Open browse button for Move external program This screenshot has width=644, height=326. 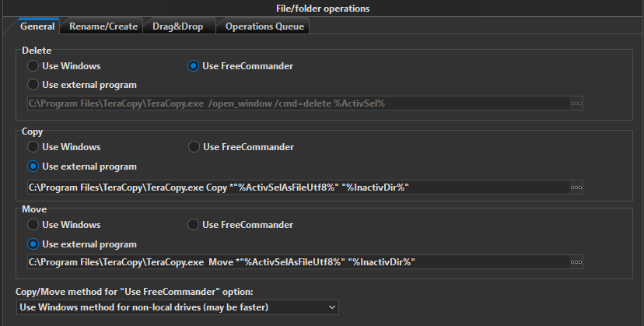pyautogui.click(x=576, y=263)
